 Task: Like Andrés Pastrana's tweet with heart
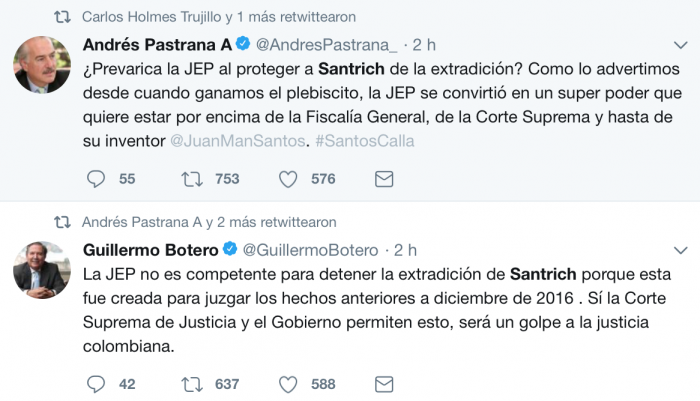(289, 179)
